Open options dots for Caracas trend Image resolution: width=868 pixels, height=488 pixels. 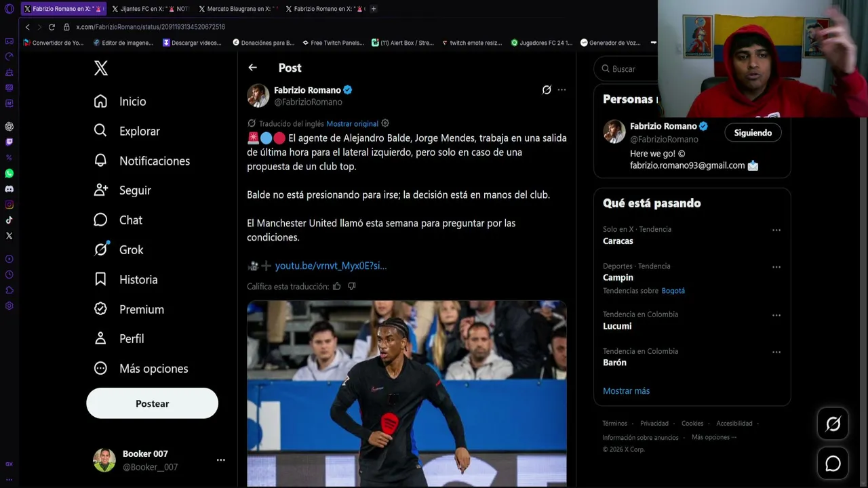pos(776,230)
